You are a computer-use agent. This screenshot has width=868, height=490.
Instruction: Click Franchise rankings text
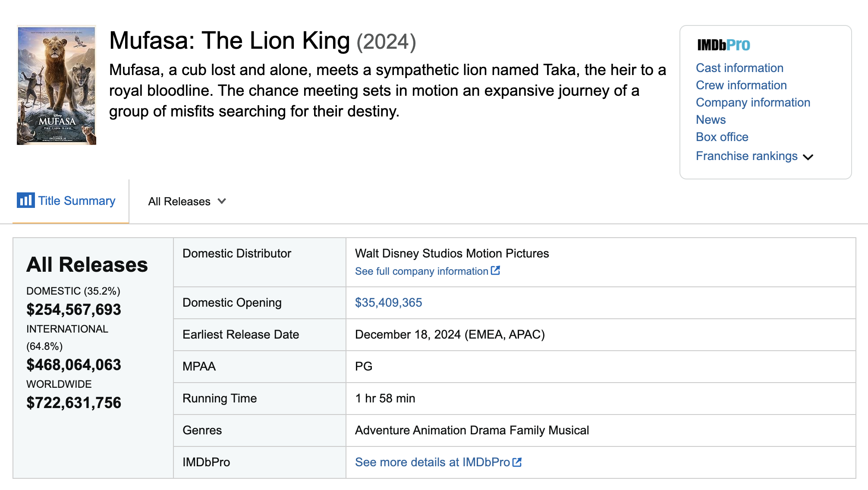point(746,156)
